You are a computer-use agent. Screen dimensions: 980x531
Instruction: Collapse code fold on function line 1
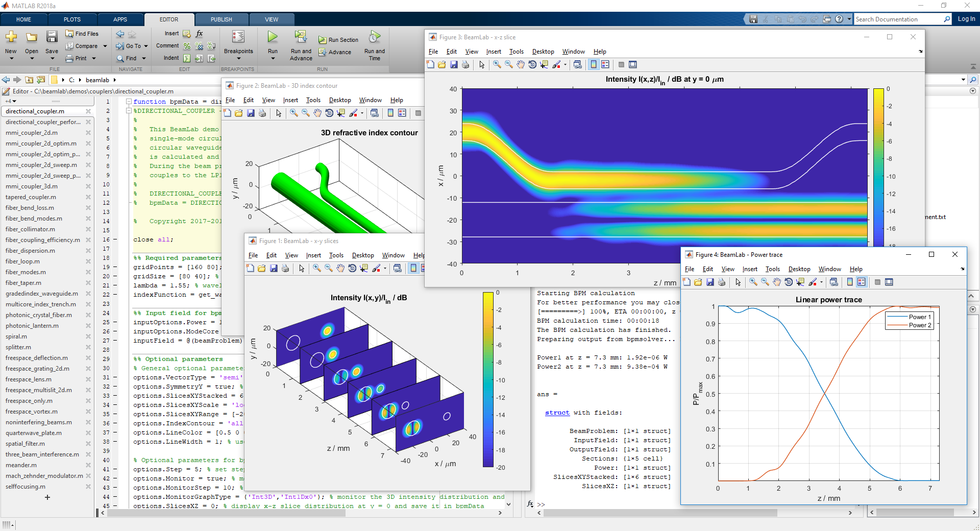[x=129, y=102]
